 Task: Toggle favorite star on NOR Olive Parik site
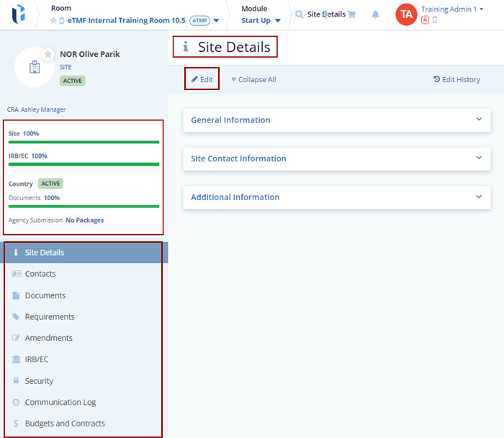pos(48,54)
